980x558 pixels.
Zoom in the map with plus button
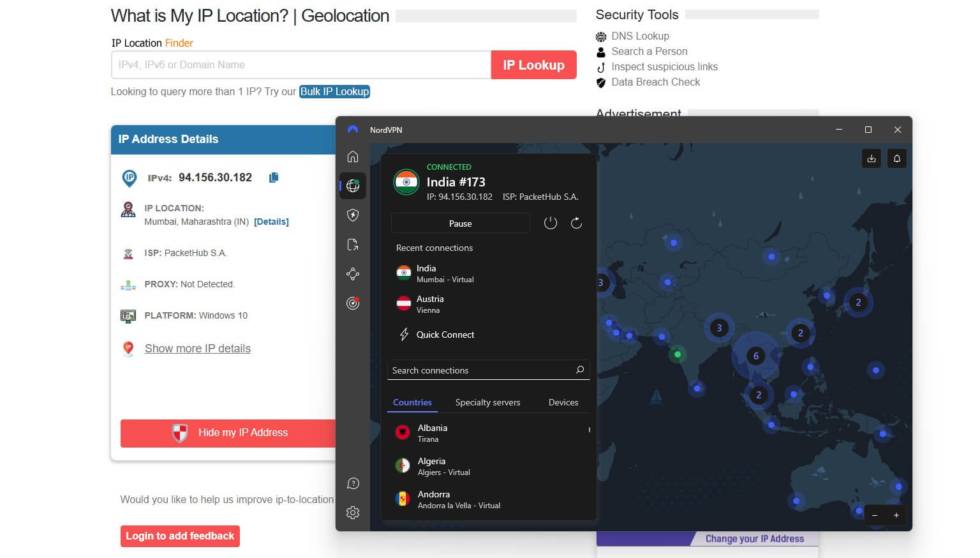point(896,515)
